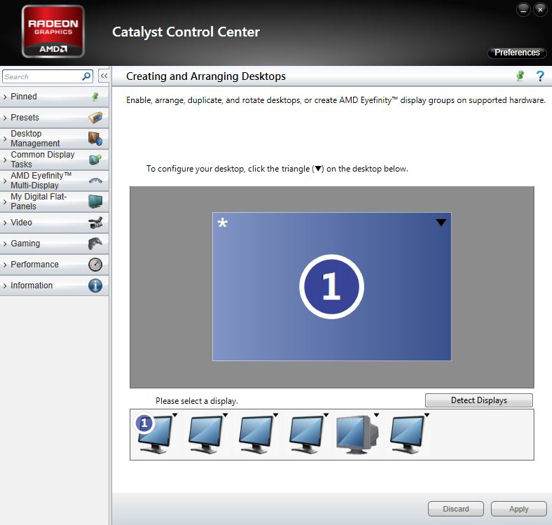Click the Presets icon in sidebar
Viewport: 552px width, 525px height.
click(95, 117)
